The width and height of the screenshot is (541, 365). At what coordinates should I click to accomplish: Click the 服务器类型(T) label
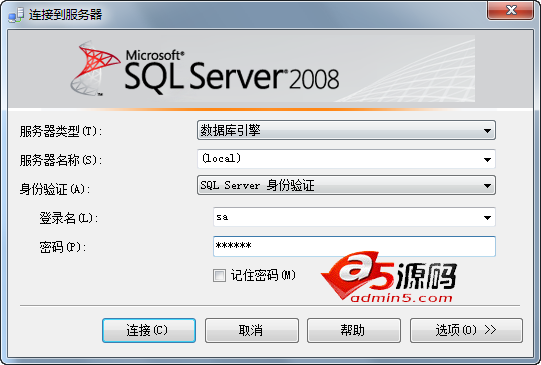61,131
